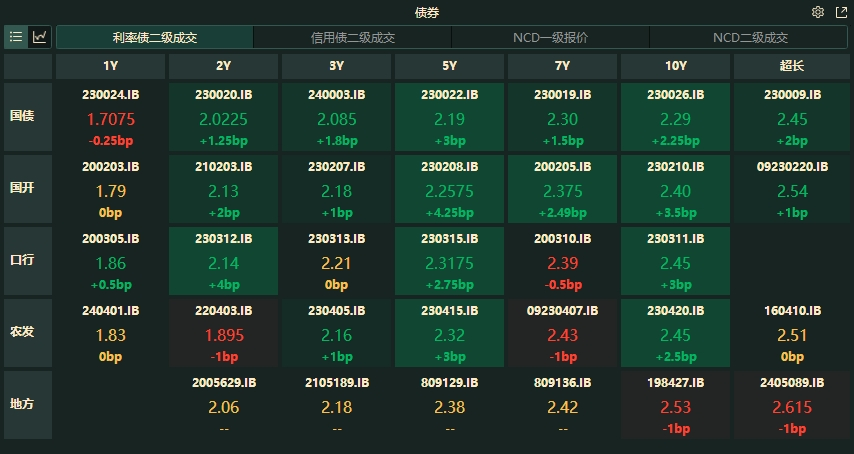Open bond 230311.IB cell
854x454 pixels.
[675, 261]
